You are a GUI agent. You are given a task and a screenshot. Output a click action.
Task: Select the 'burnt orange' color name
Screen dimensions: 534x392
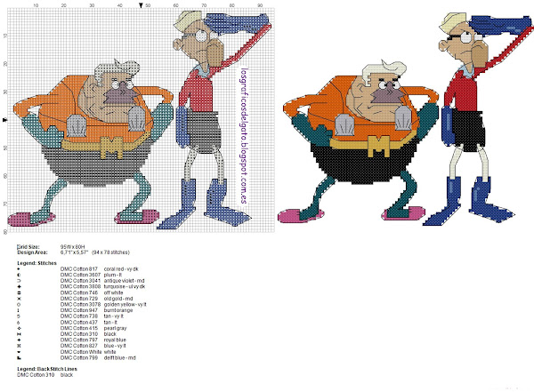click(118, 310)
